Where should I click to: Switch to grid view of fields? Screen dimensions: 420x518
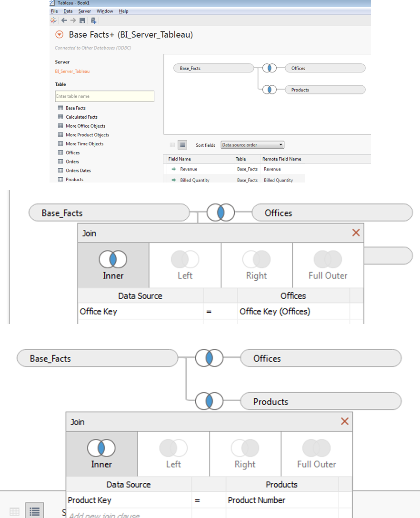point(172,144)
